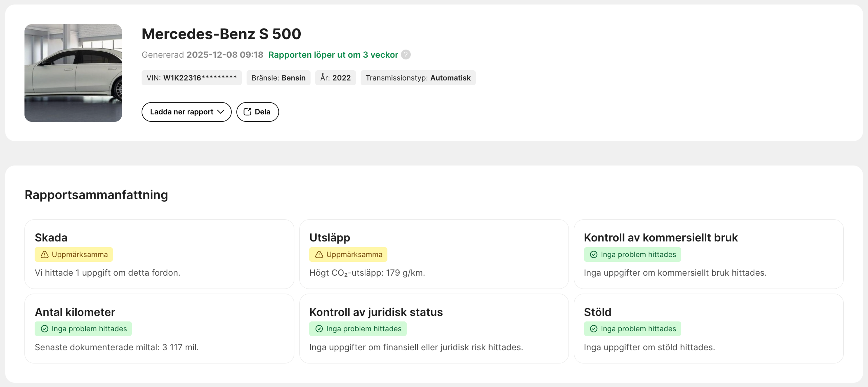Click the Mercedes-Benz S 500 heading
Screen dimensions: 868x387
point(221,34)
